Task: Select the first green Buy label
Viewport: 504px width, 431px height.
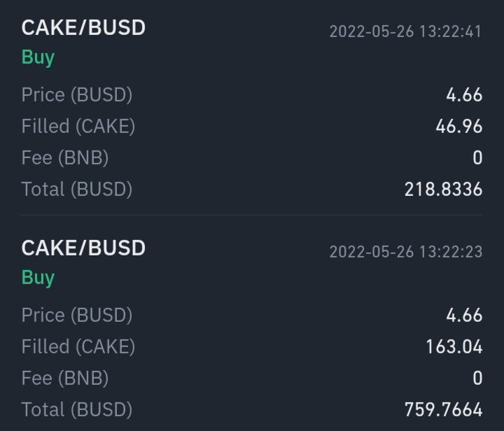Action: click(x=38, y=58)
